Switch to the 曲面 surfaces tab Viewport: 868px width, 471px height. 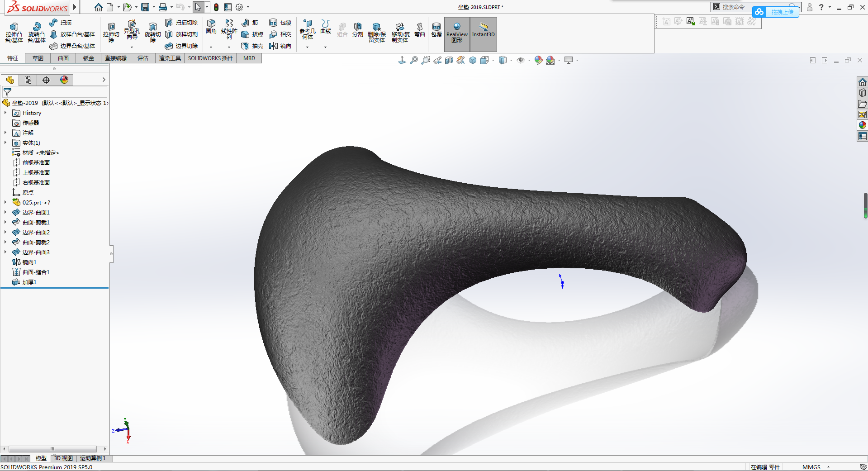coord(63,58)
